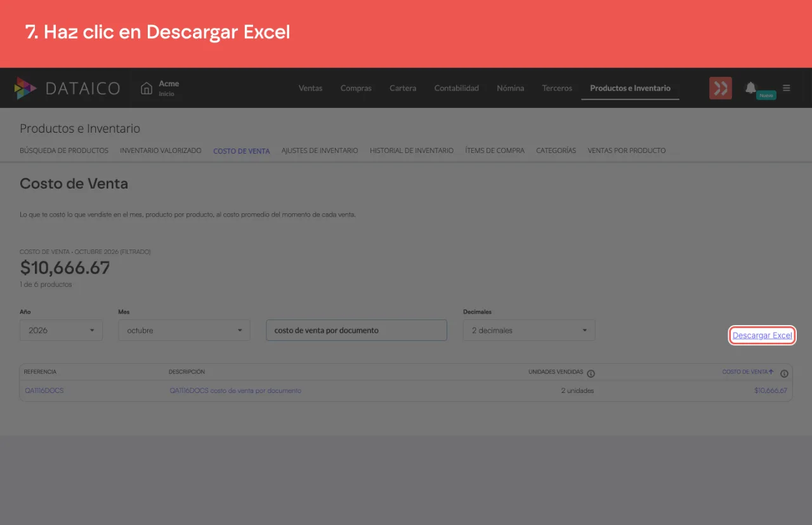Select the Costo de Venta tab

point(242,151)
